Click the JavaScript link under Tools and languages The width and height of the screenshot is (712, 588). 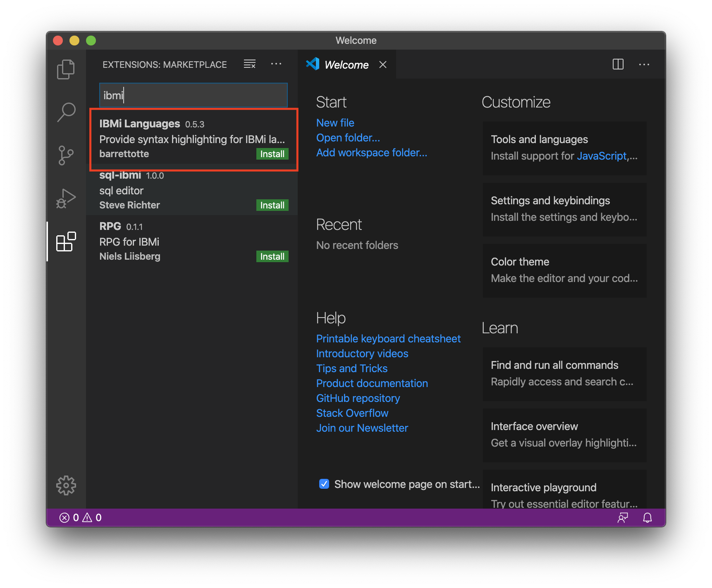602,156
